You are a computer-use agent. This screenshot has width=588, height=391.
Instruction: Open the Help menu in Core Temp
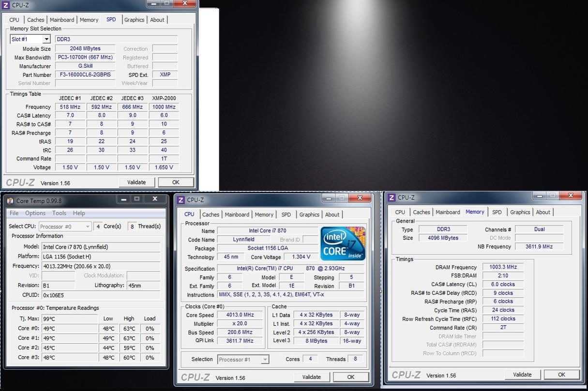click(x=79, y=213)
